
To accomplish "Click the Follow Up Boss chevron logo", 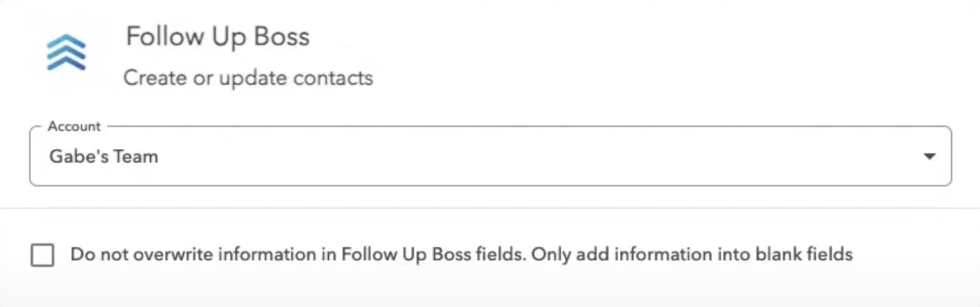I will click(x=66, y=52).
